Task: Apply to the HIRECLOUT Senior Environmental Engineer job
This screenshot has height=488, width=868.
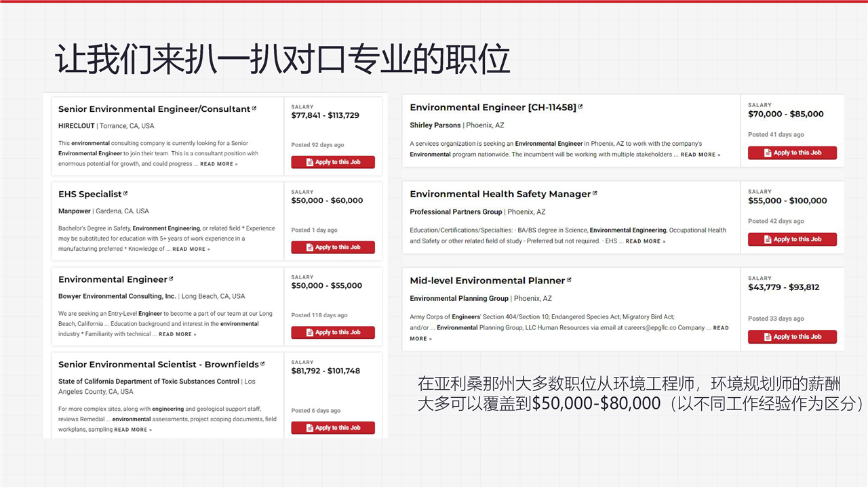Action: click(333, 162)
